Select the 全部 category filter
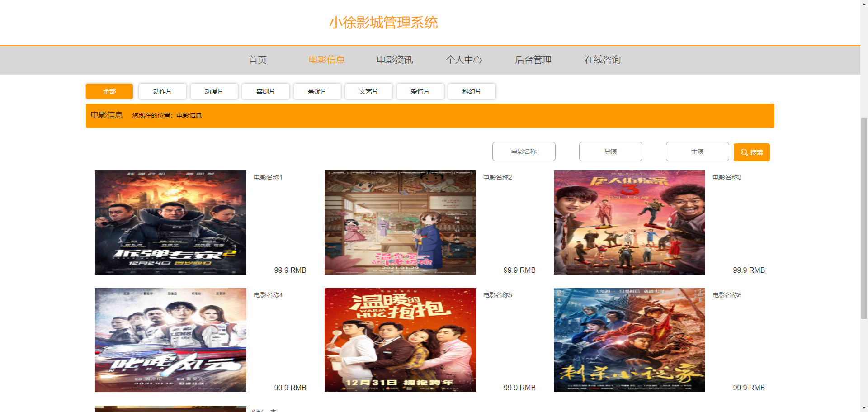 pos(109,91)
